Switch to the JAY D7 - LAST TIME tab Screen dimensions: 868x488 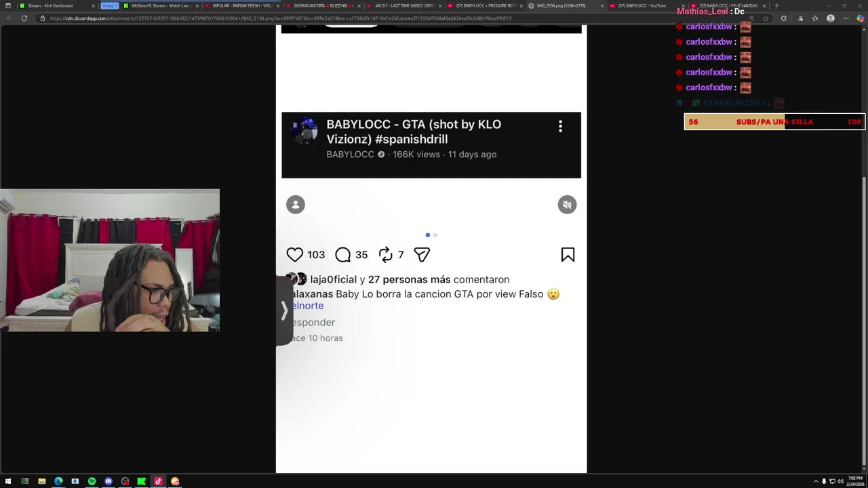point(403,5)
